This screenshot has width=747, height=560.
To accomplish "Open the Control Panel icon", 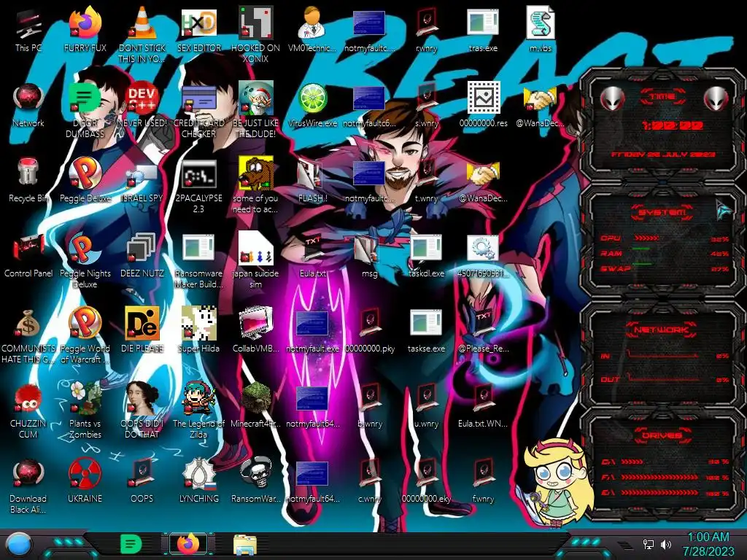I will [x=28, y=254].
